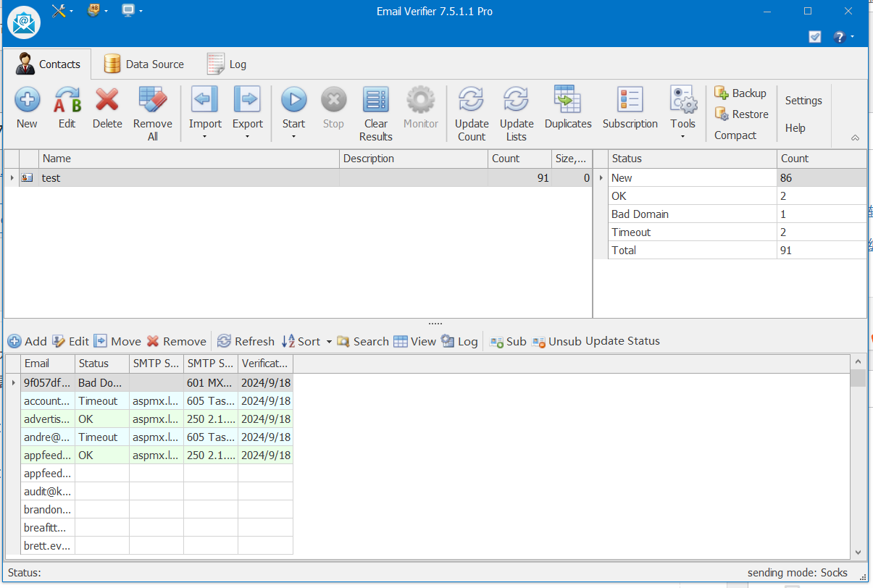Viewport: 873px width, 588px height.
Task: Open dropdown beside the monitor icon
Action: tap(141, 11)
